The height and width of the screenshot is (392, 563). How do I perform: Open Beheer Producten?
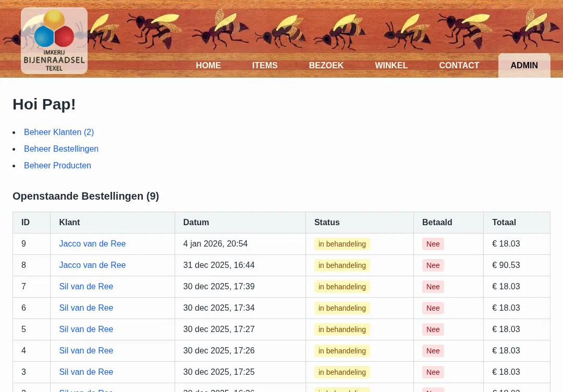(x=57, y=165)
